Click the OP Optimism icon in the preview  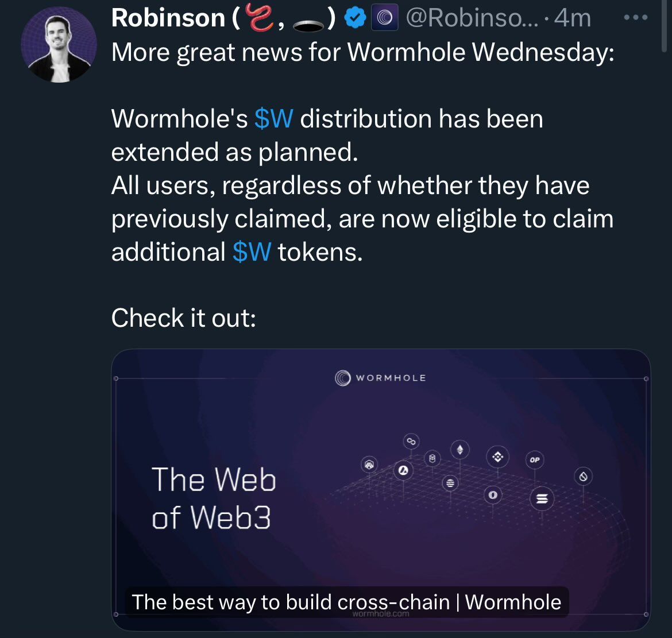coord(535,460)
